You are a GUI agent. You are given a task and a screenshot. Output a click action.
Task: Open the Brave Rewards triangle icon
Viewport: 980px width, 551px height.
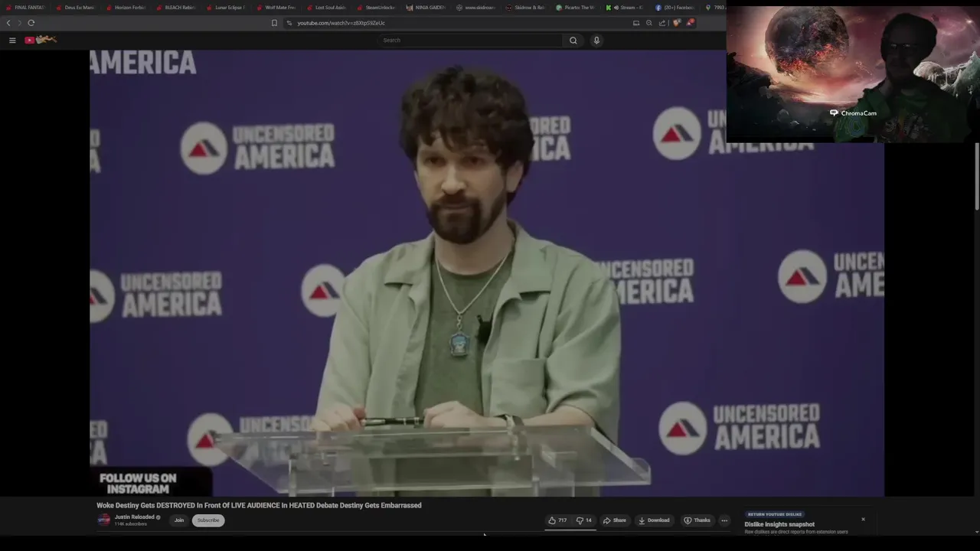point(690,23)
